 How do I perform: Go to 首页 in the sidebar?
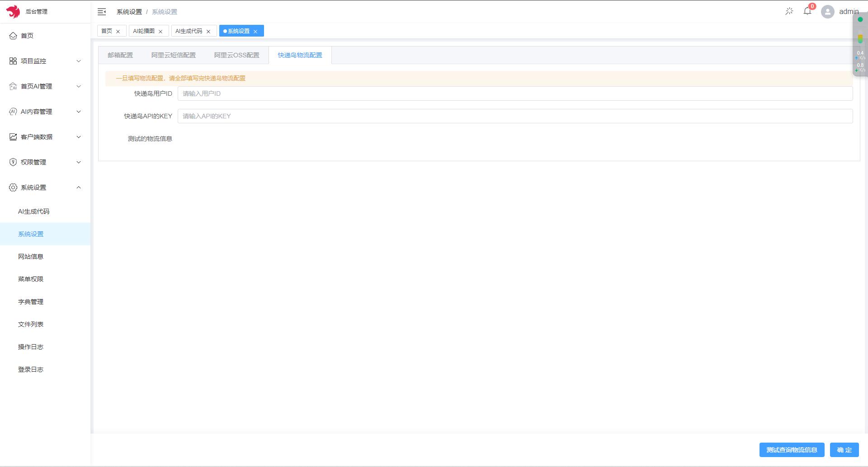45,36
